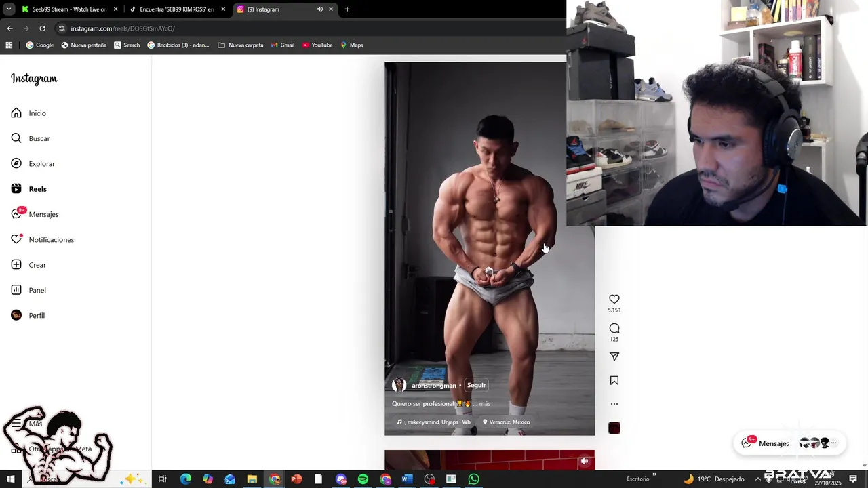Reload the Instagram page
Screen dimensions: 868x488
pos(42,28)
